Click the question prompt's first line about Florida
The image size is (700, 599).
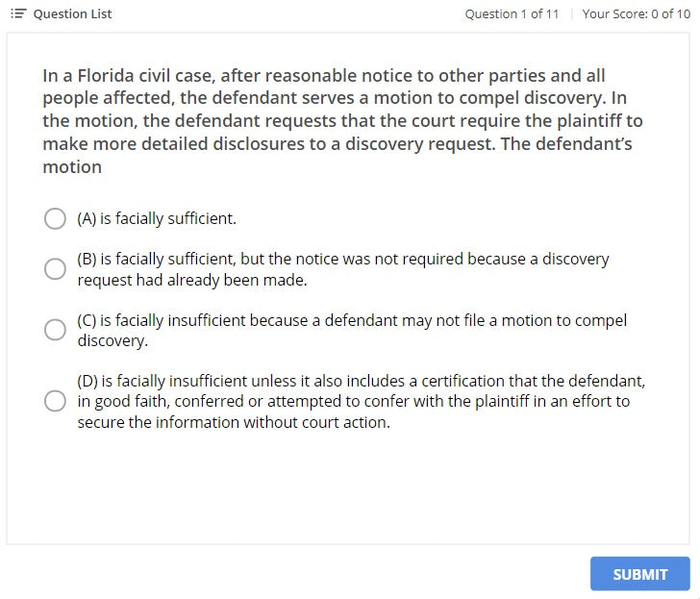click(x=323, y=75)
